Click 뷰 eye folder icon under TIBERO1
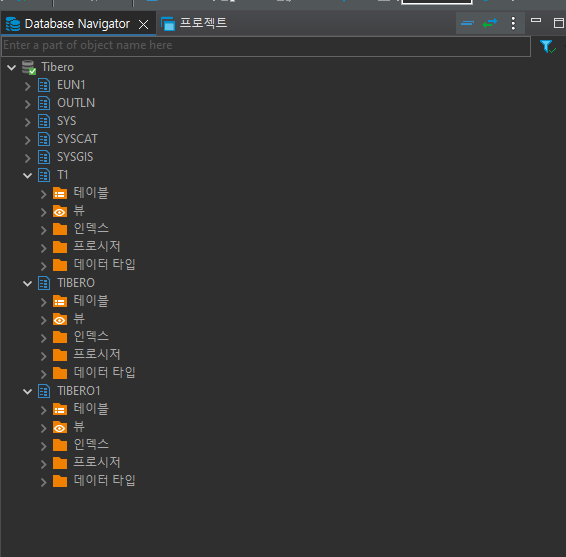 point(60,427)
